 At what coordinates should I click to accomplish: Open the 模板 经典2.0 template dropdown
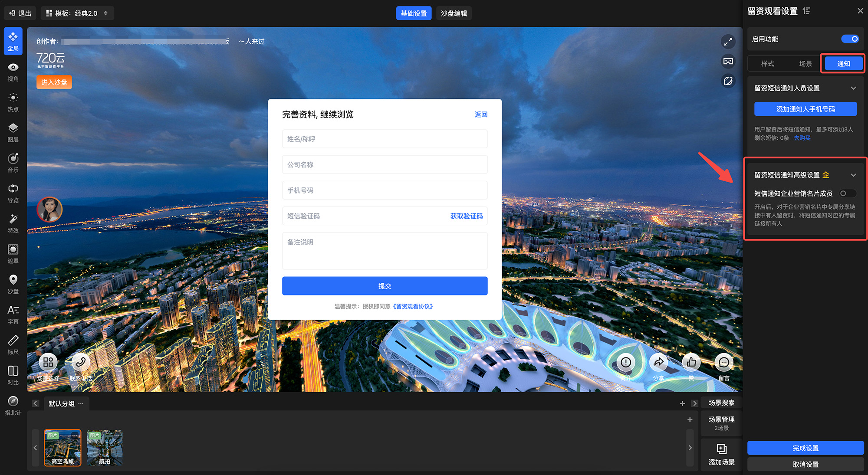click(x=77, y=13)
